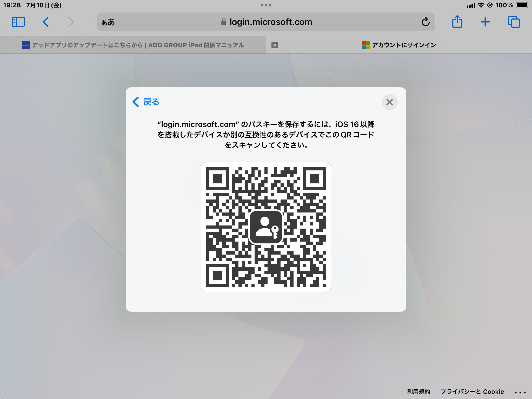The width and height of the screenshot is (532, 399).
Task: Go forward to next page
Action: (x=71, y=22)
